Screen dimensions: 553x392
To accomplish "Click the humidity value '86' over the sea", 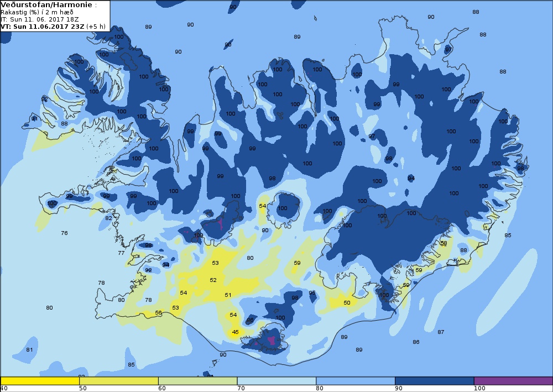I will pos(416,342).
